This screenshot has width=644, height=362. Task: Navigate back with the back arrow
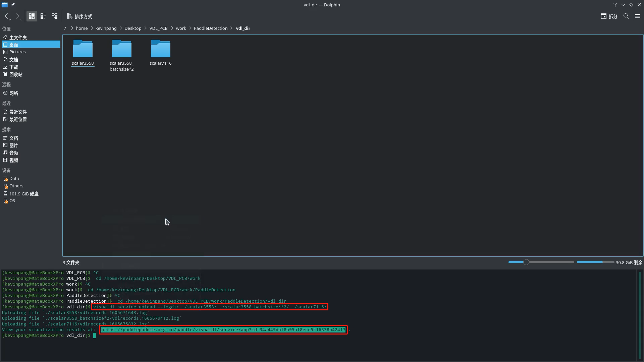6,16
